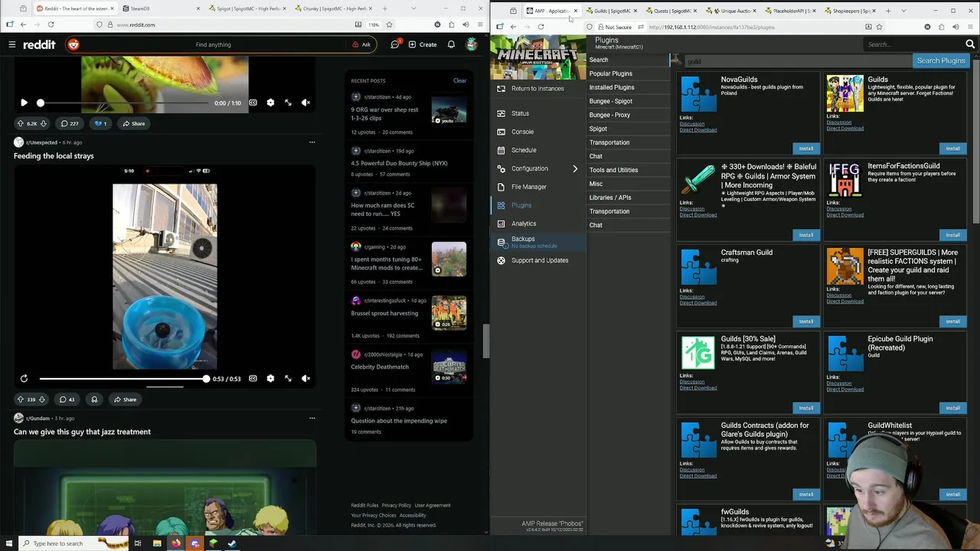Expand Configuration submenu arrow

[x=575, y=168]
